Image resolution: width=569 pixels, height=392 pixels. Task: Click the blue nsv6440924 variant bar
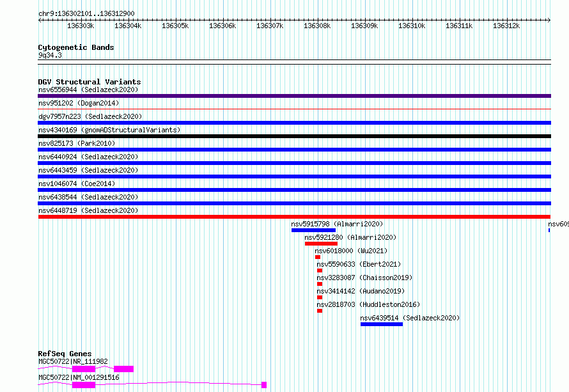coord(294,163)
